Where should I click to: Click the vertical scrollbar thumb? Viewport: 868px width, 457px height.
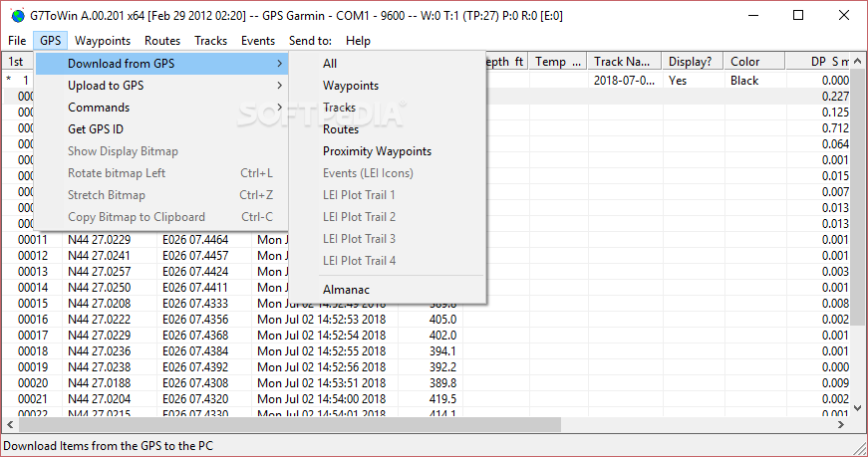(x=857, y=198)
